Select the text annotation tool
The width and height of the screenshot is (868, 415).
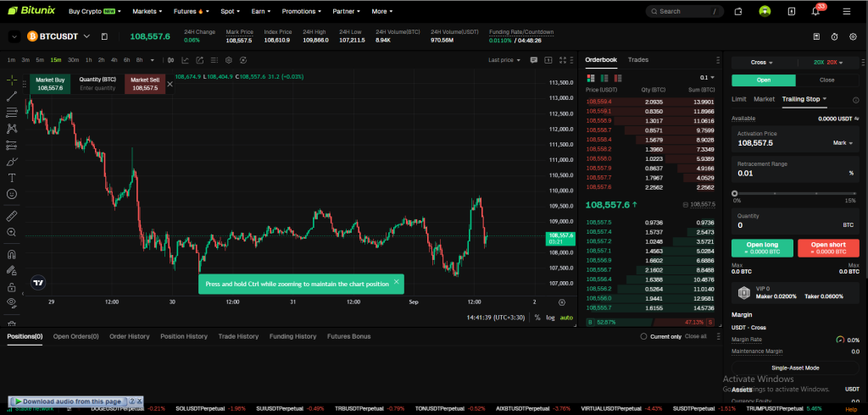point(12,178)
